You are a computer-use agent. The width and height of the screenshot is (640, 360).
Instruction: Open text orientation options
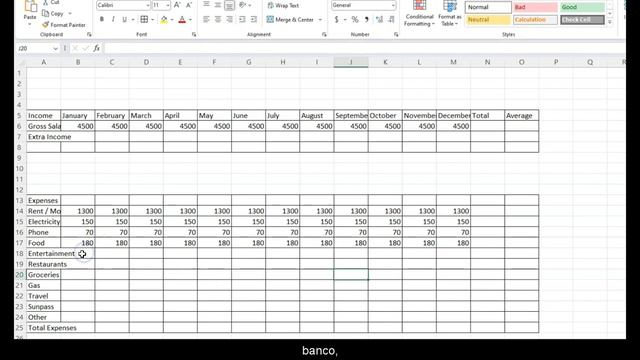tap(245, 5)
